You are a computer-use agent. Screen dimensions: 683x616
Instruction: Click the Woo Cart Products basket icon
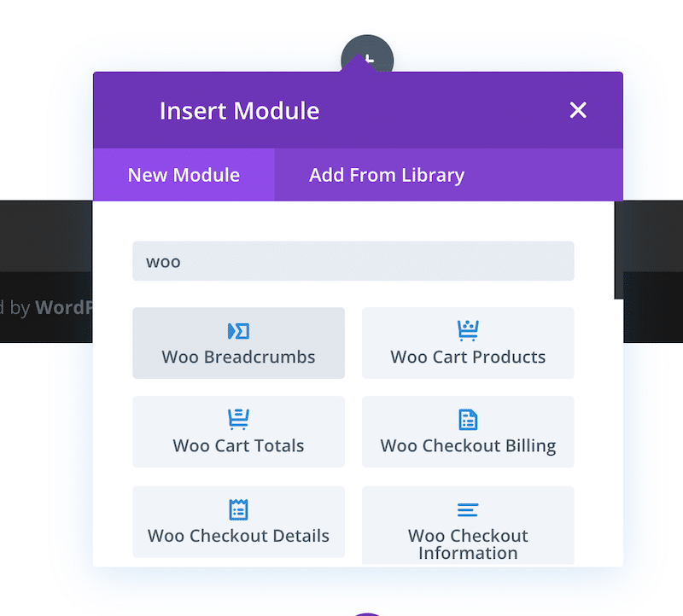(468, 331)
